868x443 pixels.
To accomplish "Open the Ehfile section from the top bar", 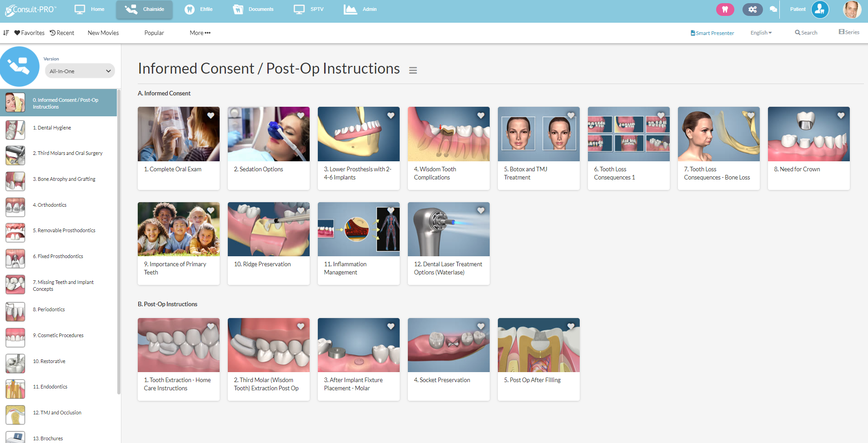I will click(x=199, y=9).
